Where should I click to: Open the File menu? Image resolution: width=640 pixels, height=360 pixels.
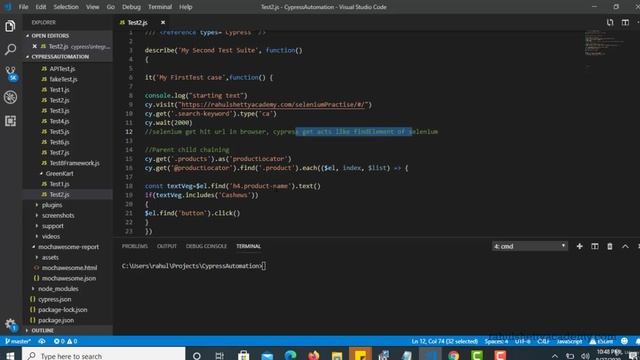click(x=23, y=7)
